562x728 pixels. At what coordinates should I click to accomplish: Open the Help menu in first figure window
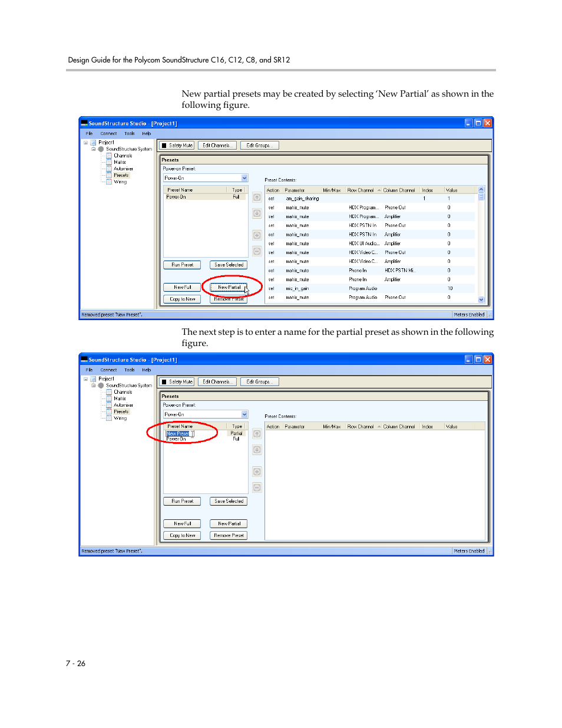point(146,134)
